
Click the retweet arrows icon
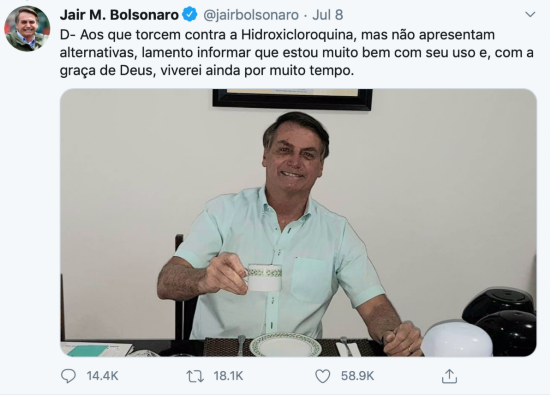click(x=195, y=376)
